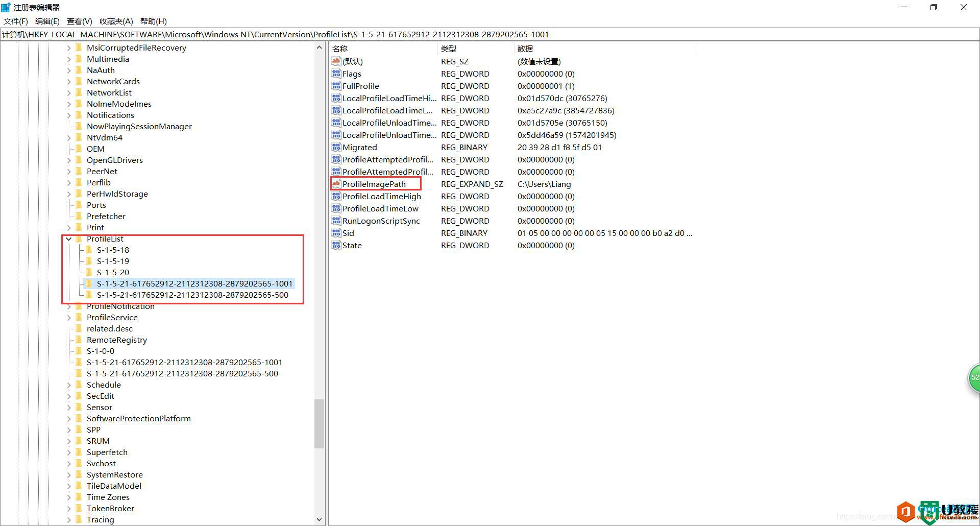Expand the PeerNet tree node

click(x=68, y=171)
